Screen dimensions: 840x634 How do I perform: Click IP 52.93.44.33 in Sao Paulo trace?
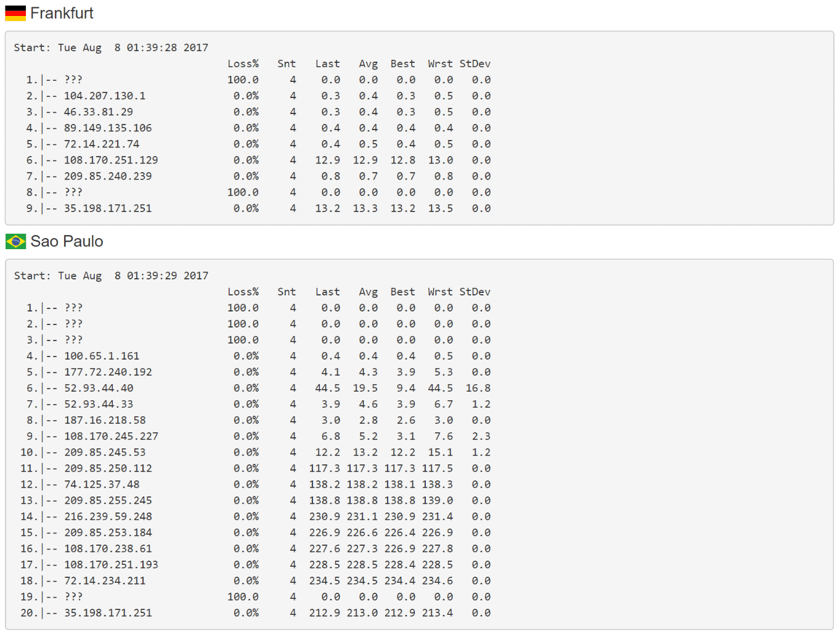pyautogui.click(x=99, y=404)
